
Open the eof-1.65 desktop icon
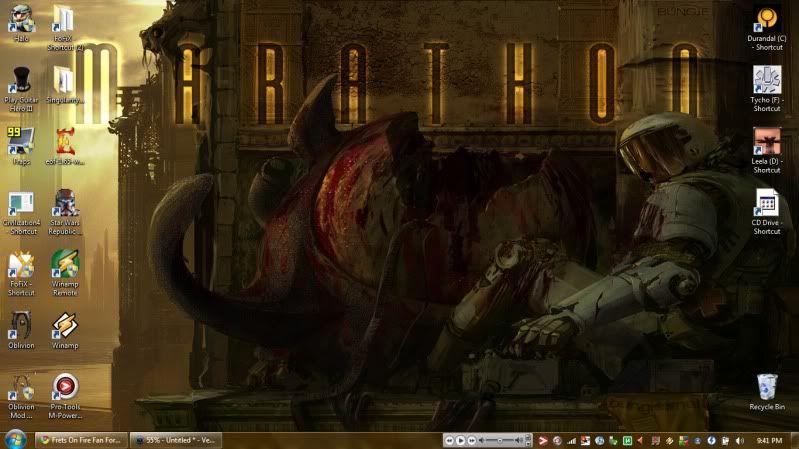pos(65,146)
